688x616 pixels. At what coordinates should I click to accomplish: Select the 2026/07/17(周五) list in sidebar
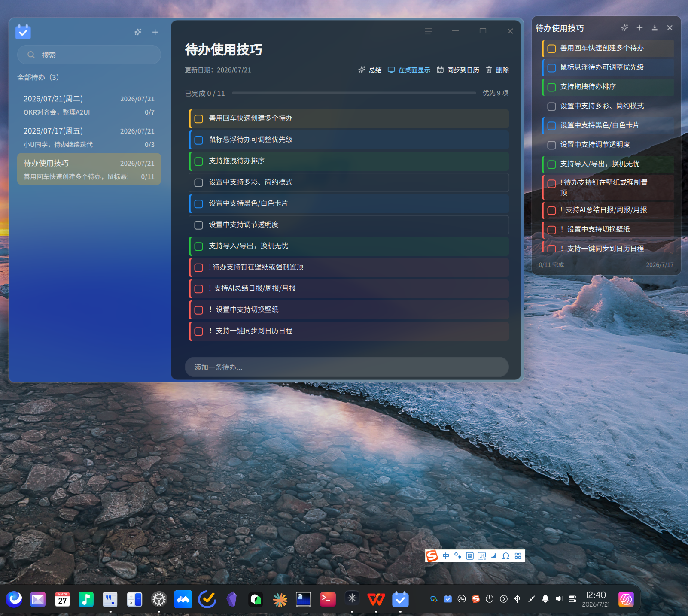click(89, 137)
